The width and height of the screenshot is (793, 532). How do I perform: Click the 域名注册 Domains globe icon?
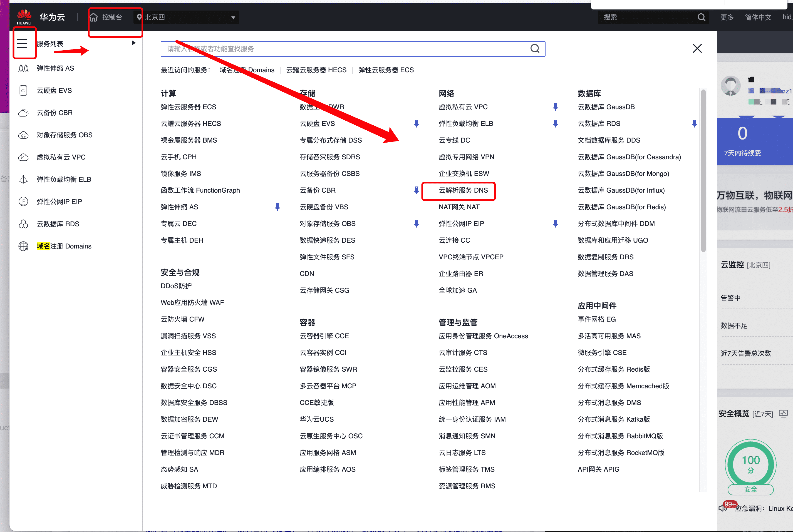pyautogui.click(x=23, y=246)
